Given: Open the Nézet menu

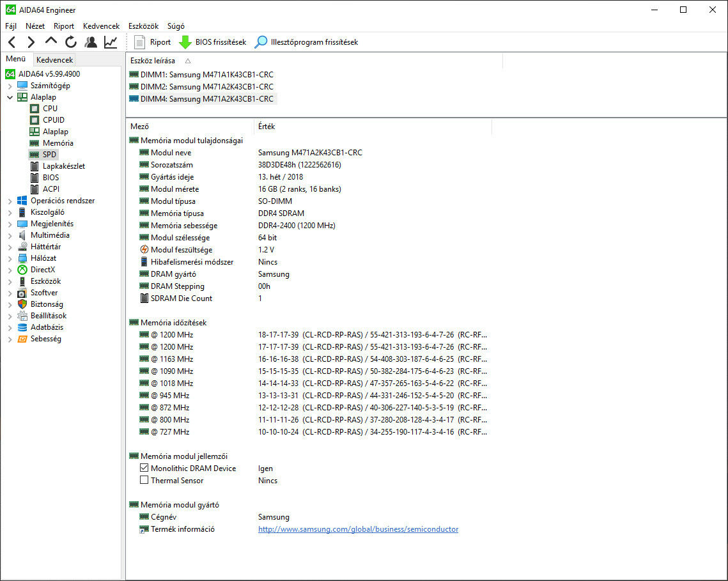Looking at the screenshot, I should click(35, 26).
